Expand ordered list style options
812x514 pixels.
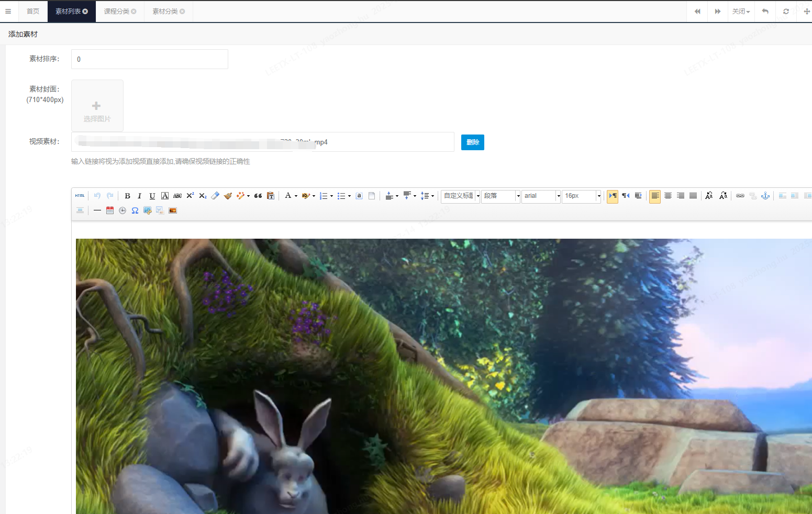[331, 196]
